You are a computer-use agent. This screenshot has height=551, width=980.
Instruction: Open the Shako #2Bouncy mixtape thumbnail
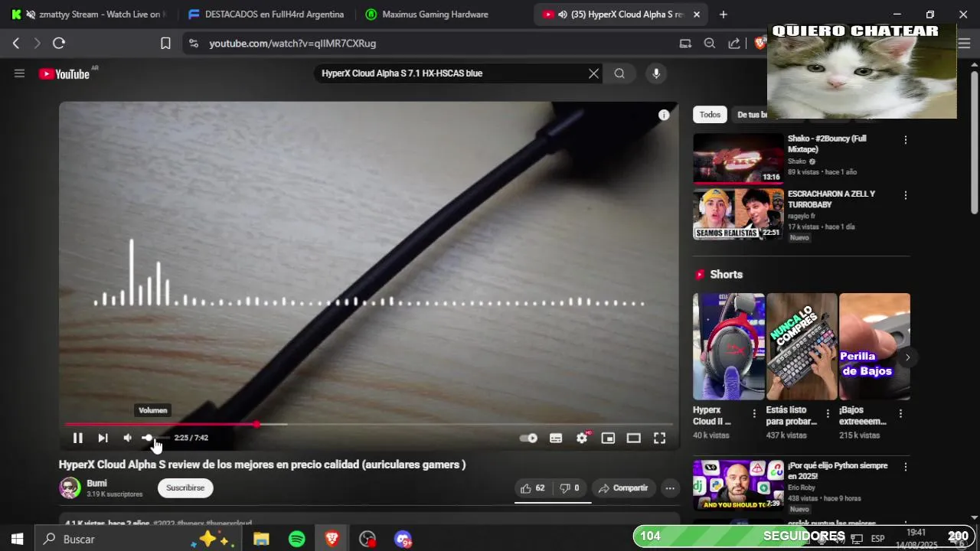(x=738, y=158)
